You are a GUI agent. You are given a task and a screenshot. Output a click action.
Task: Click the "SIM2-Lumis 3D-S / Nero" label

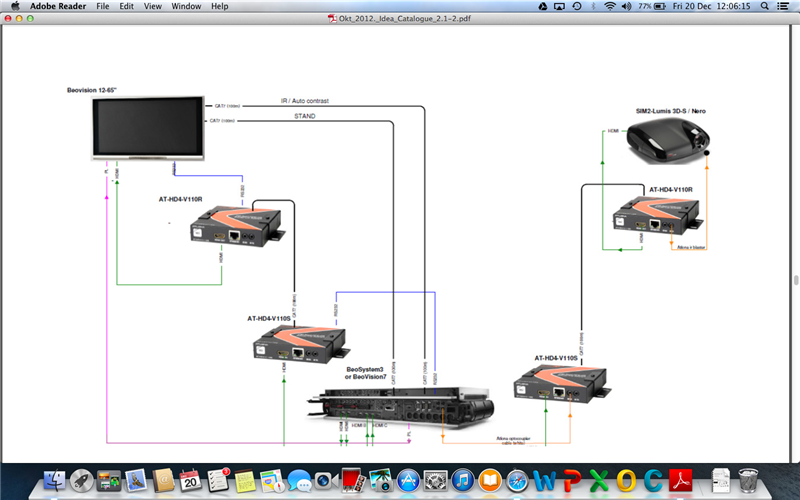pyautogui.click(x=670, y=111)
